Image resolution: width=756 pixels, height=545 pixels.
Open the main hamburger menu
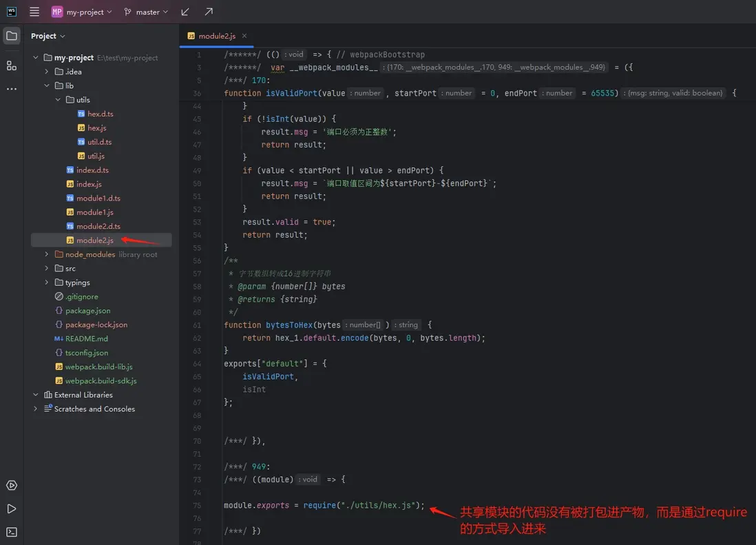tap(34, 12)
